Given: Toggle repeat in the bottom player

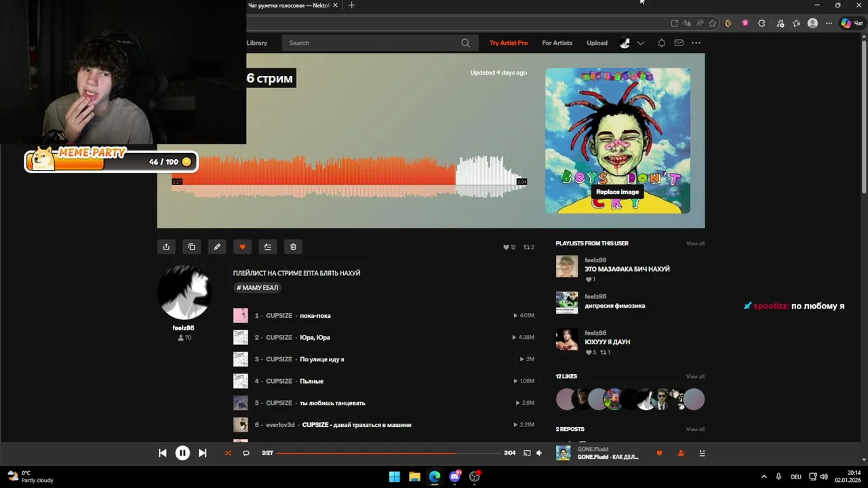Looking at the screenshot, I should click(x=246, y=453).
